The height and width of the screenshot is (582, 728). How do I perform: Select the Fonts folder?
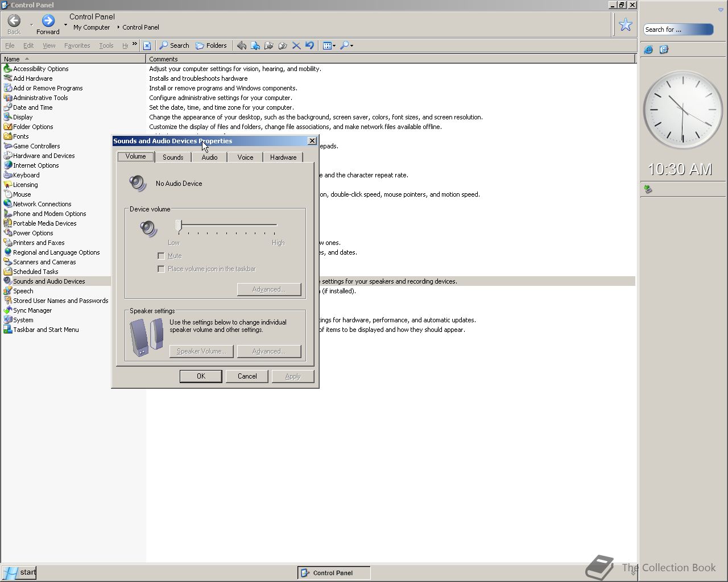[16, 136]
